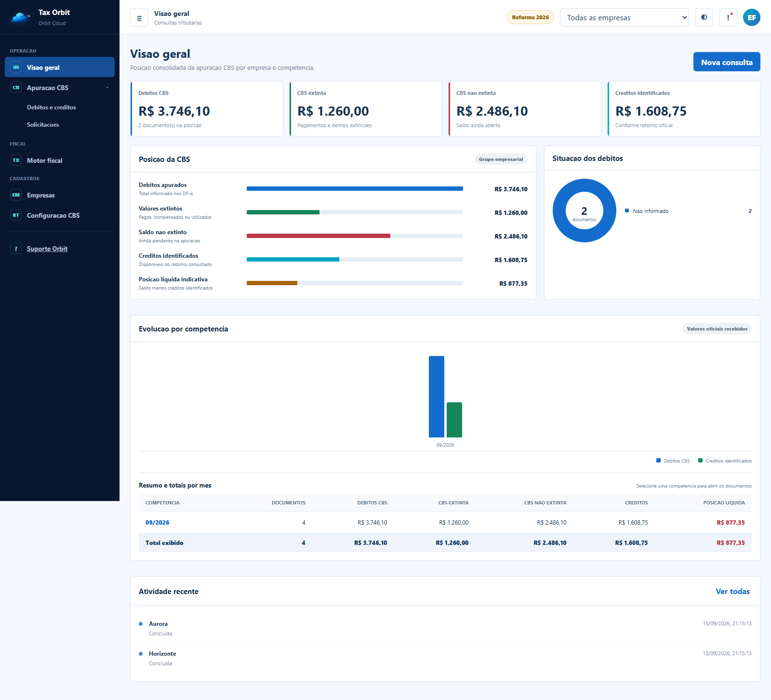Click the Aurora activity status dot
771x700 pixels.
point(141,624)
